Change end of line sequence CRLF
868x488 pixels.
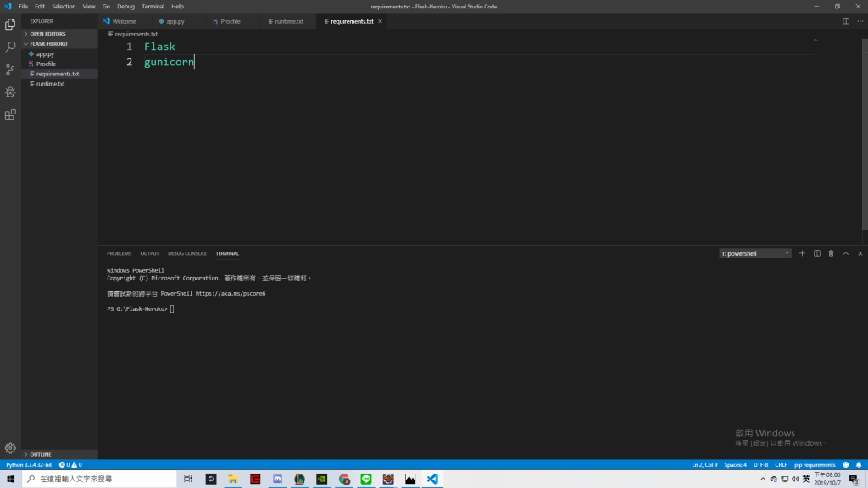tap(781, 465)
